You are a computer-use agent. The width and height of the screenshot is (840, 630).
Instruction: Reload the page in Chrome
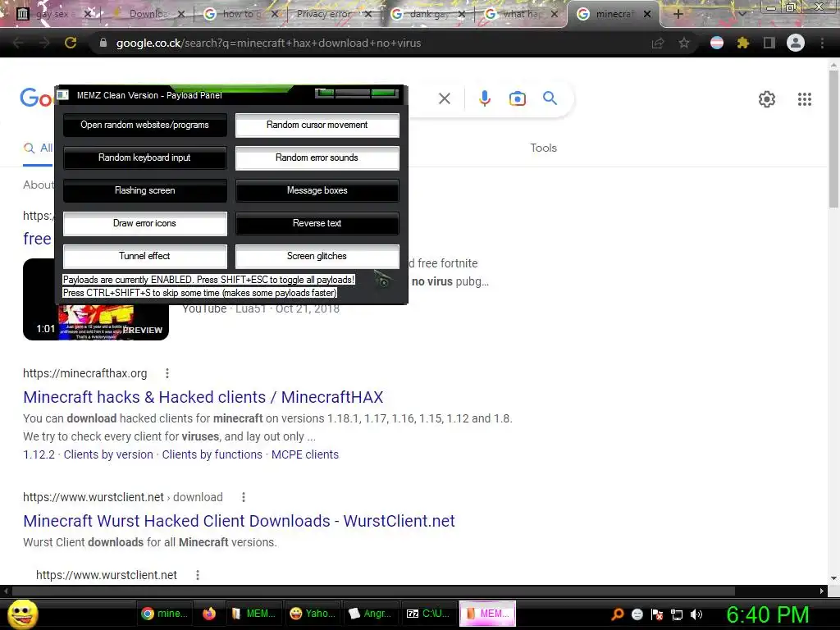point(71,43)
